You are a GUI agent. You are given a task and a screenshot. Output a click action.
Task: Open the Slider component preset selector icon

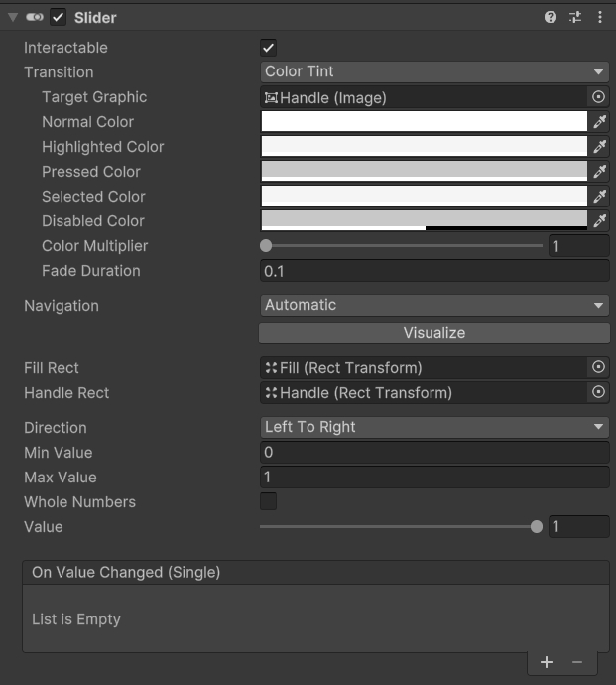575,17
